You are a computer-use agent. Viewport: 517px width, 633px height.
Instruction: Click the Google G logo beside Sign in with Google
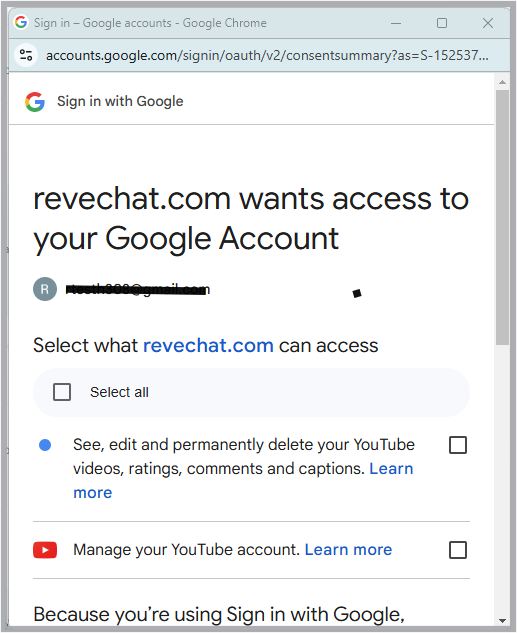[35, 101]
